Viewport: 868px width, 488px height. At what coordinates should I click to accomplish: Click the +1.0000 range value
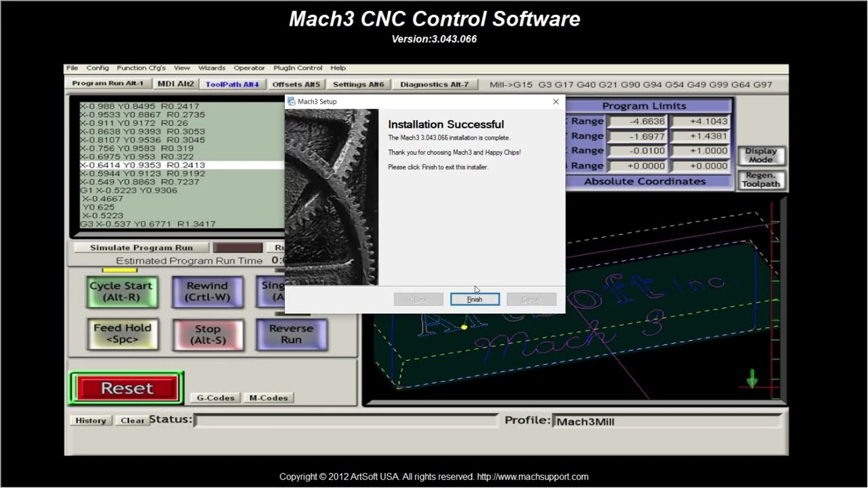coord(701,151)
